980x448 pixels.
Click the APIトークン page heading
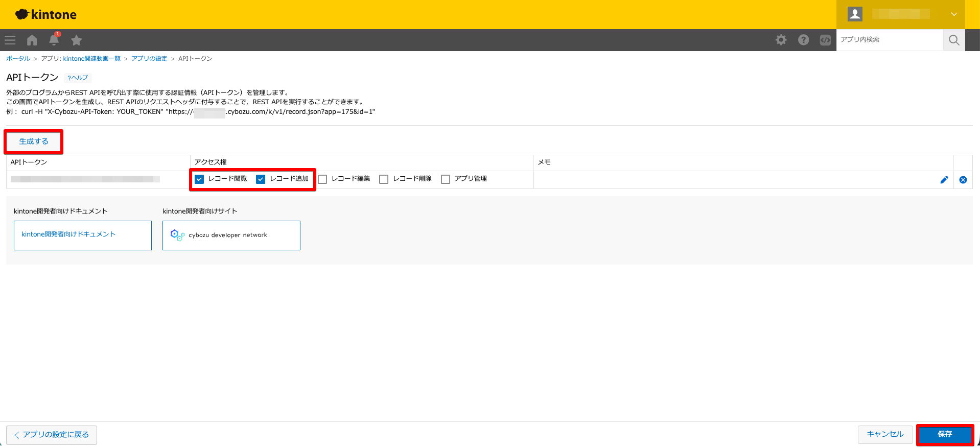coord(32,77)
